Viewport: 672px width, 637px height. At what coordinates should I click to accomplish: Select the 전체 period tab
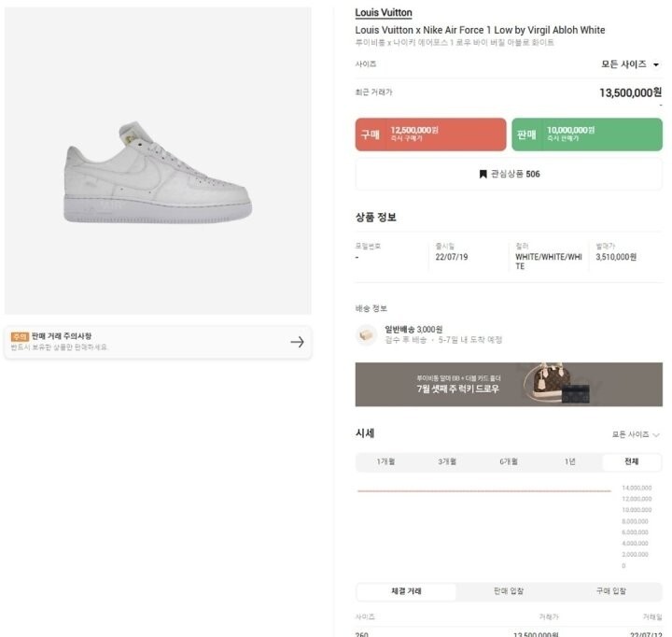click(631, 462)
